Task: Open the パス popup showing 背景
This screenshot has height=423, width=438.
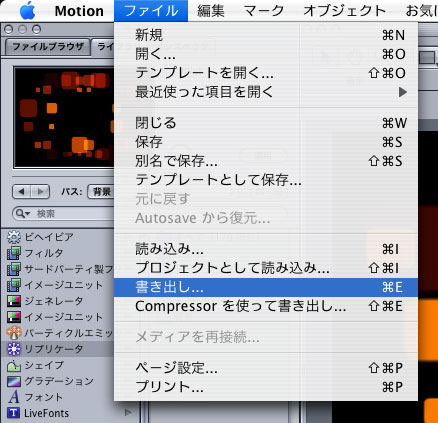Action: tap(101, 192)
